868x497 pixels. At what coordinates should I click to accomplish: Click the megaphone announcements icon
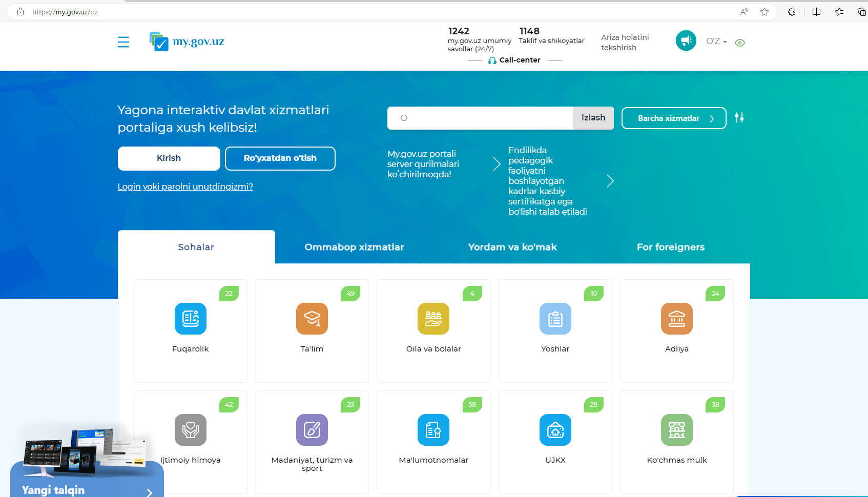[686, 40]
